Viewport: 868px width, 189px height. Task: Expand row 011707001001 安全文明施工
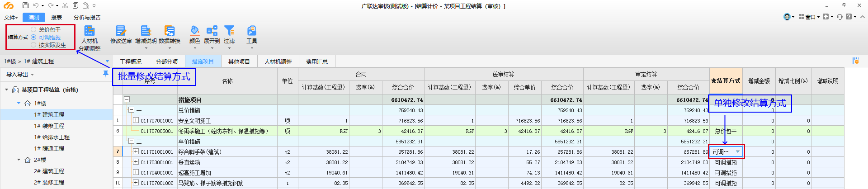pyautogui.click(x=136, y=120)
